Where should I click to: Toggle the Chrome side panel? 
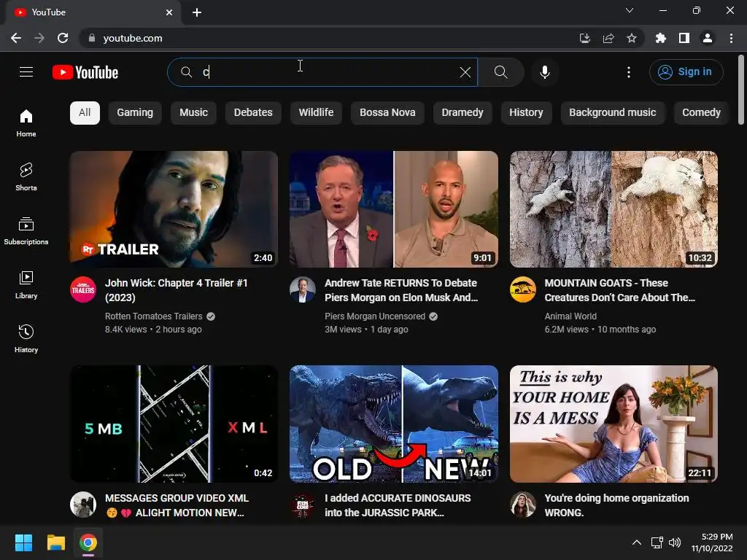pos(684,38)
